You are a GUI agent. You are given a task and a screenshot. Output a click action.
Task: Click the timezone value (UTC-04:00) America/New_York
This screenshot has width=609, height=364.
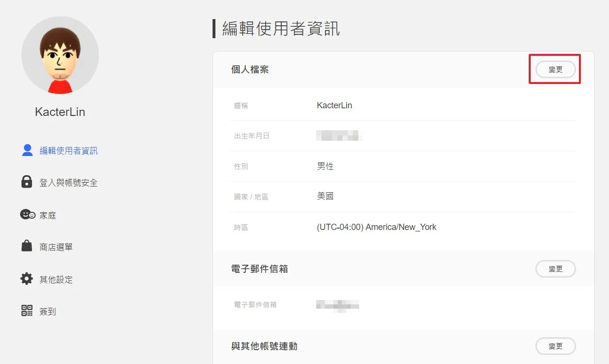(376, 227)
